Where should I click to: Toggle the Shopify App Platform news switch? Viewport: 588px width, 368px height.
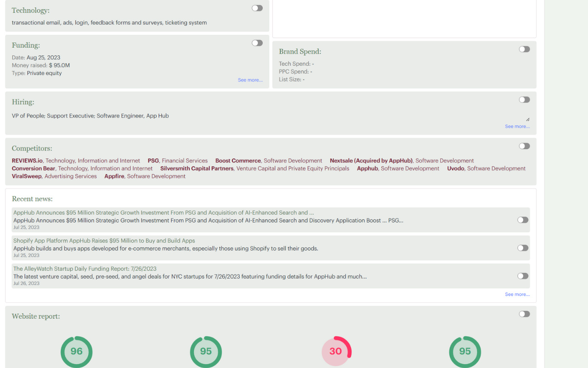click(x=523, y=248)
